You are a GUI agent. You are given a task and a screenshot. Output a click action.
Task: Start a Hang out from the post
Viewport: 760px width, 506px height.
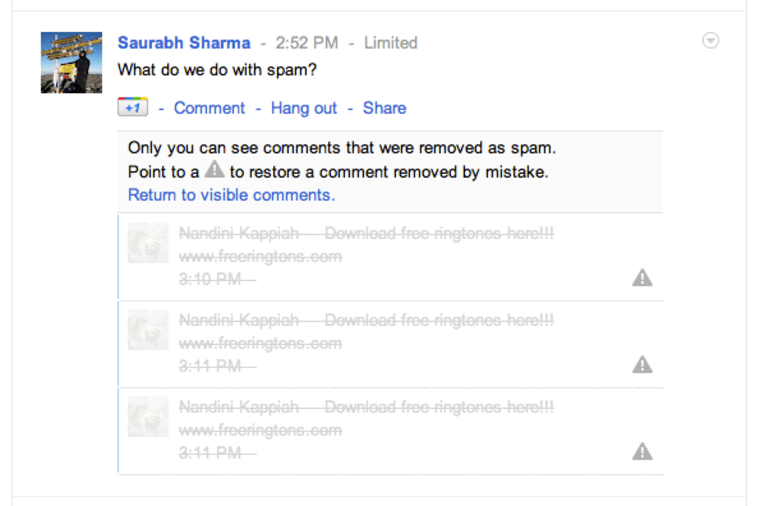304,108
